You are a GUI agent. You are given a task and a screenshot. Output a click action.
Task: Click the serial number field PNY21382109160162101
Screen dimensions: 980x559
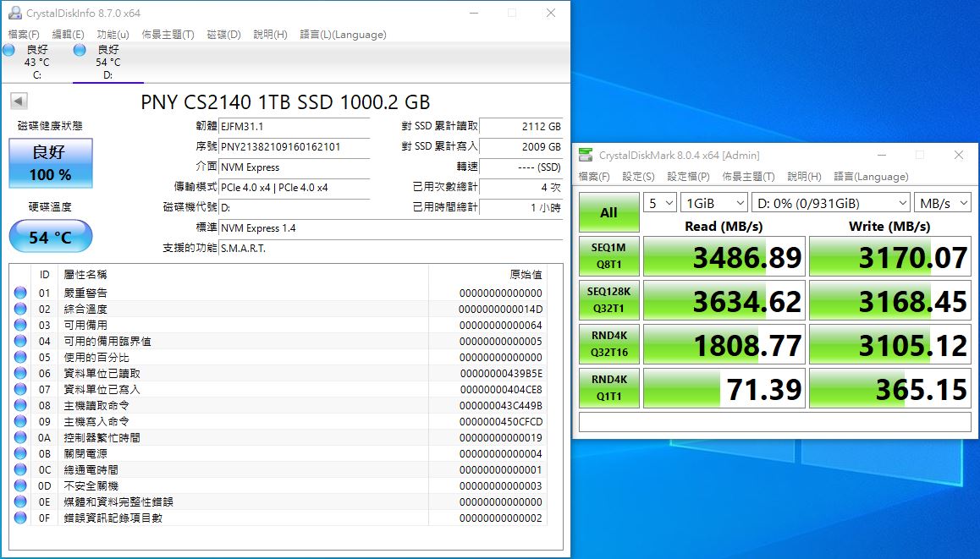(x=295, y=147)
